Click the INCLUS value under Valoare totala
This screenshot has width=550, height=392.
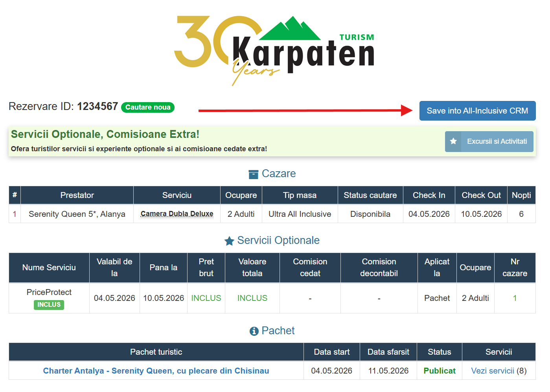252,298
